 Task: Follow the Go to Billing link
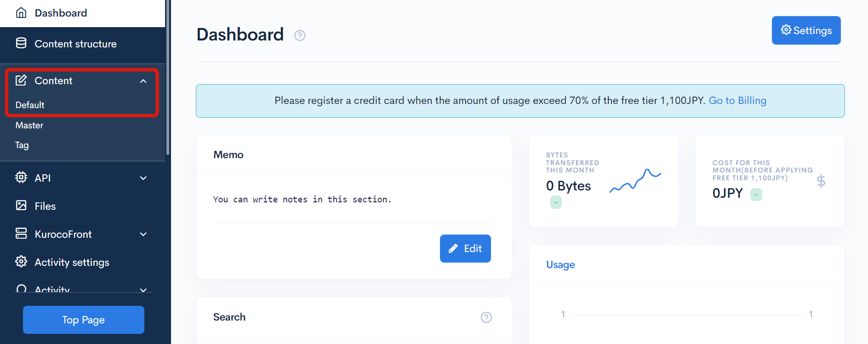(737, 100)
